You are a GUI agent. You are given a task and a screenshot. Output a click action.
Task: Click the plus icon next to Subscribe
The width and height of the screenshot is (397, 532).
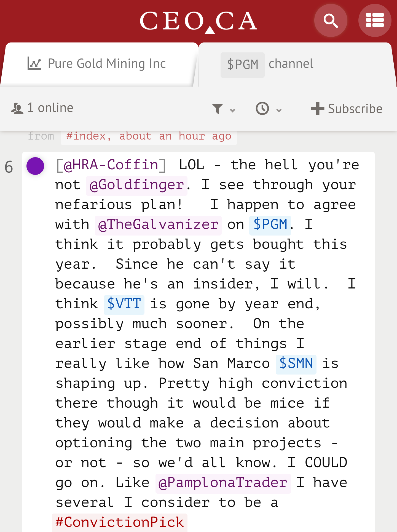pyautogui.click(x=317, y=108)
